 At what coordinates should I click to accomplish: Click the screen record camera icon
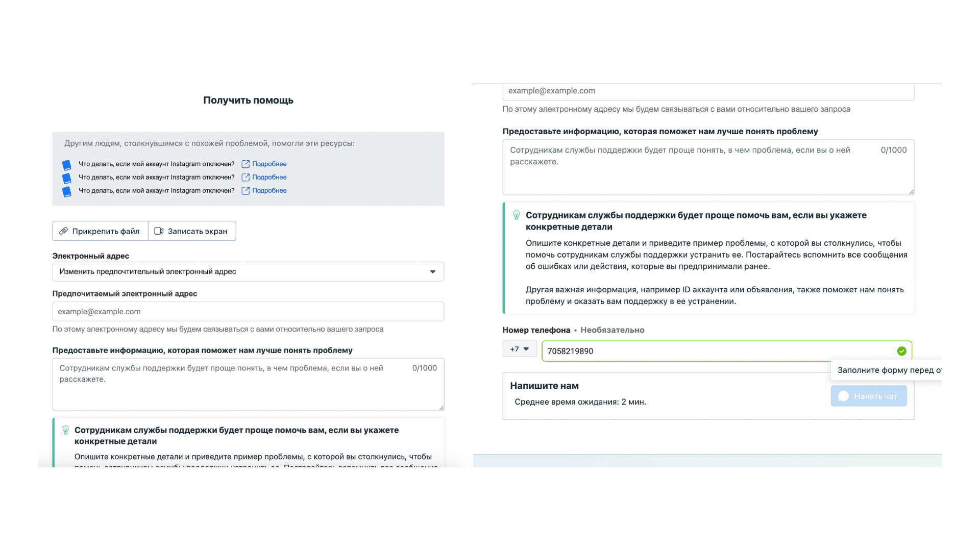159,231
